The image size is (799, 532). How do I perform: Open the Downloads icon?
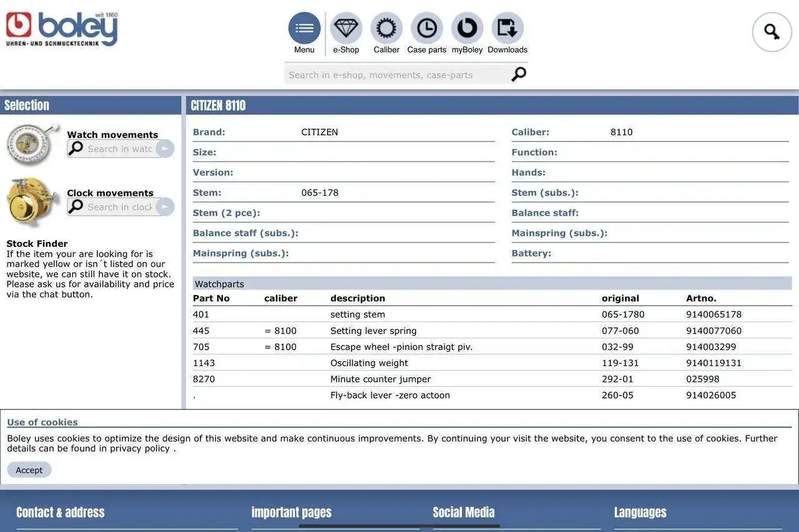point(507,28)
